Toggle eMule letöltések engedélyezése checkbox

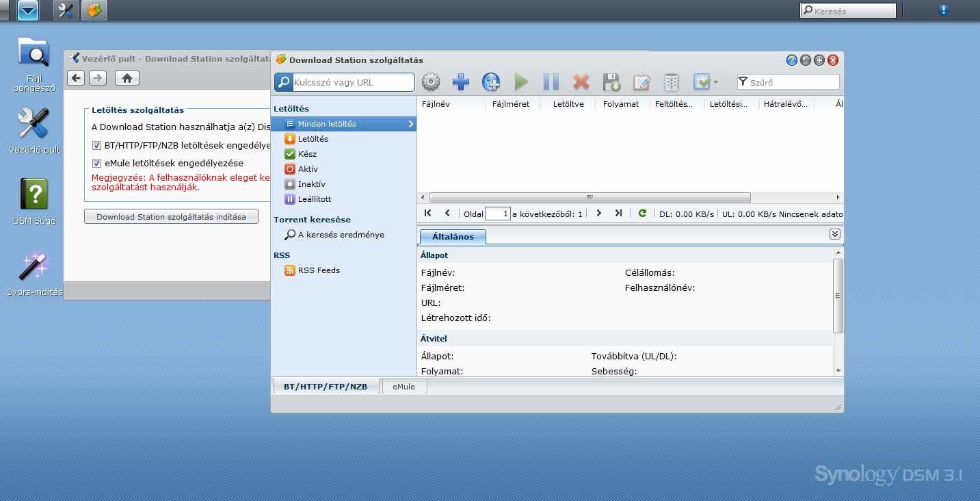click(x=96, y=163)
